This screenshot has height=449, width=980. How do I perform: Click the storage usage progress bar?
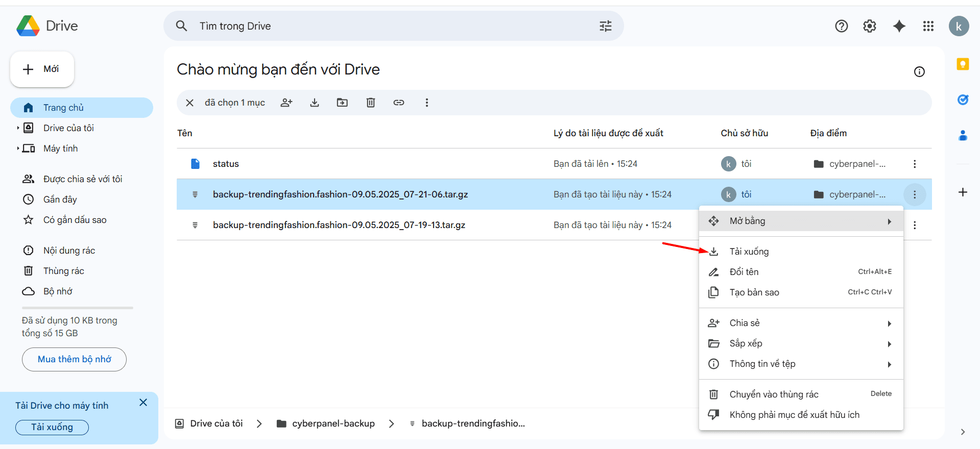click(x=77, y=308)
